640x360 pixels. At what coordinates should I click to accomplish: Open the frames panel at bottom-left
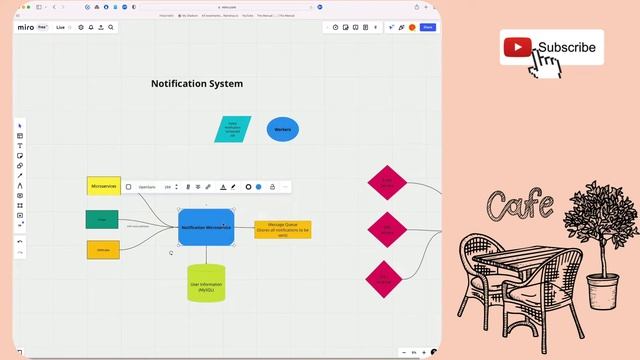click(x=20, y=351)
